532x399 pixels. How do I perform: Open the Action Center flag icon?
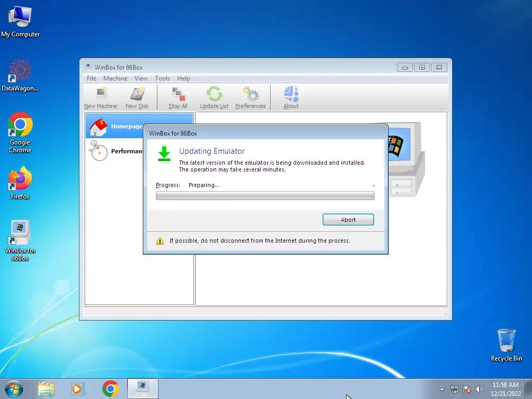tap(467, 389)
